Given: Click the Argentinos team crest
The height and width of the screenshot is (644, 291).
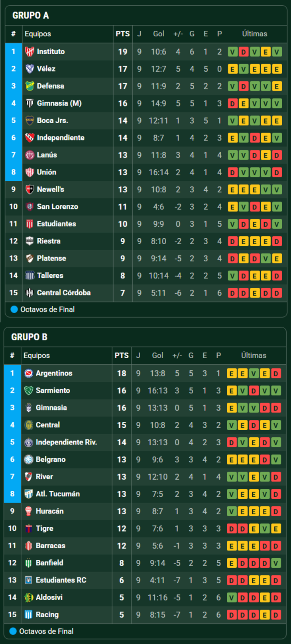Looking at the screenshot, I should pyautogui.click(x=28, y=373).
